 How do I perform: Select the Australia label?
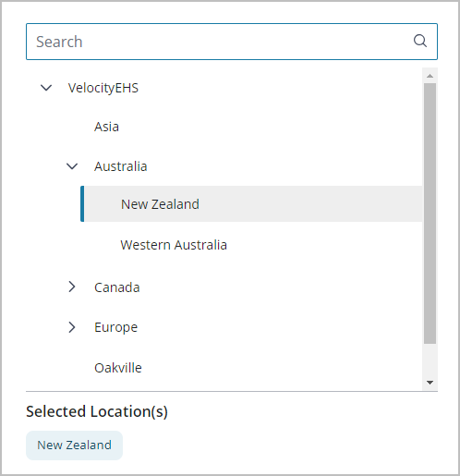tap(121, 166)
